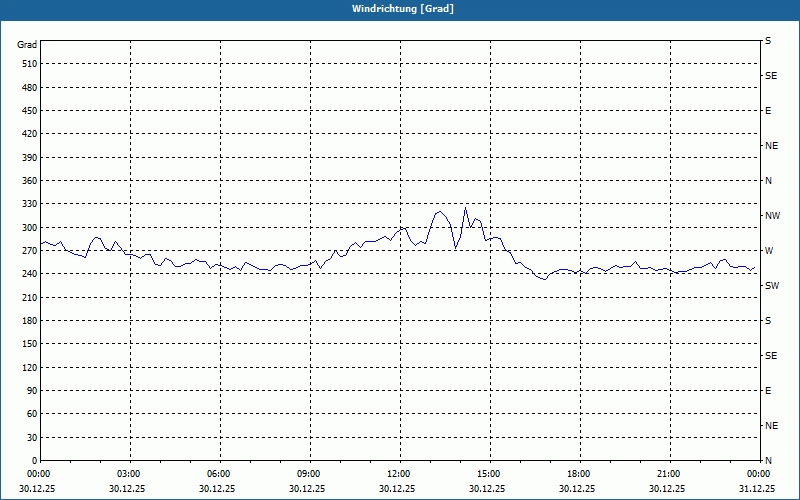Click the 120 y-axis value

pyautogui.click(x=30, y=367)
